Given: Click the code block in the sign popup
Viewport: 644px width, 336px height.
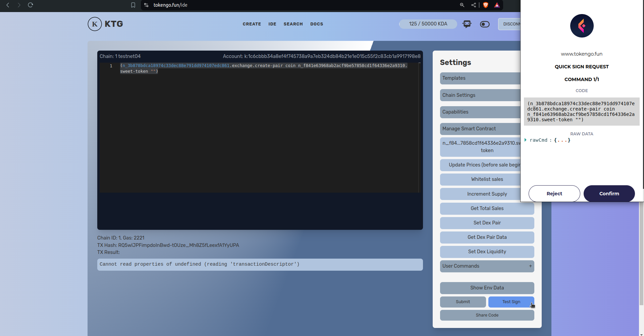Looking at the screenshot, I should (x=582, y=112).
